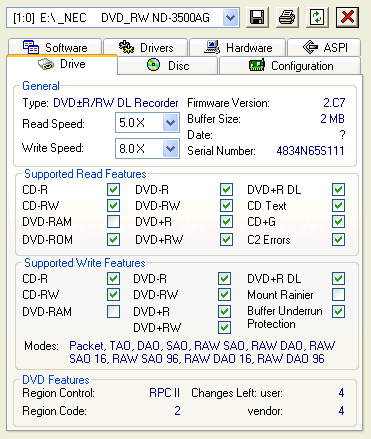The height and width of the screenshot is (439, 371).
Task: Toggle the read CD-RW checkbox
Action: click(113, 205)
